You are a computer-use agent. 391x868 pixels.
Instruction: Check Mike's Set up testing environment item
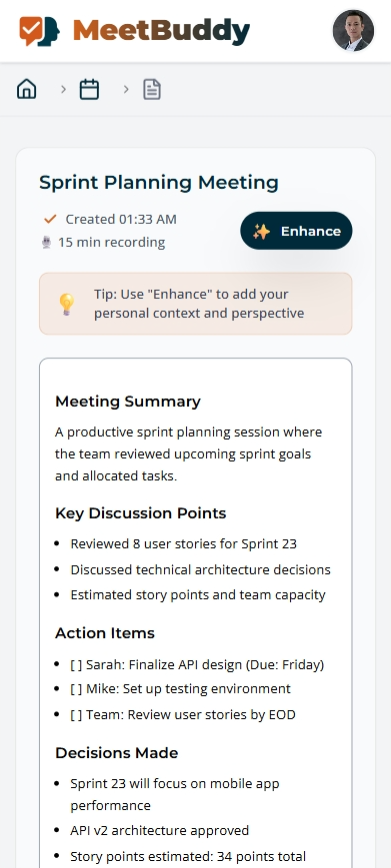(76, 688)
